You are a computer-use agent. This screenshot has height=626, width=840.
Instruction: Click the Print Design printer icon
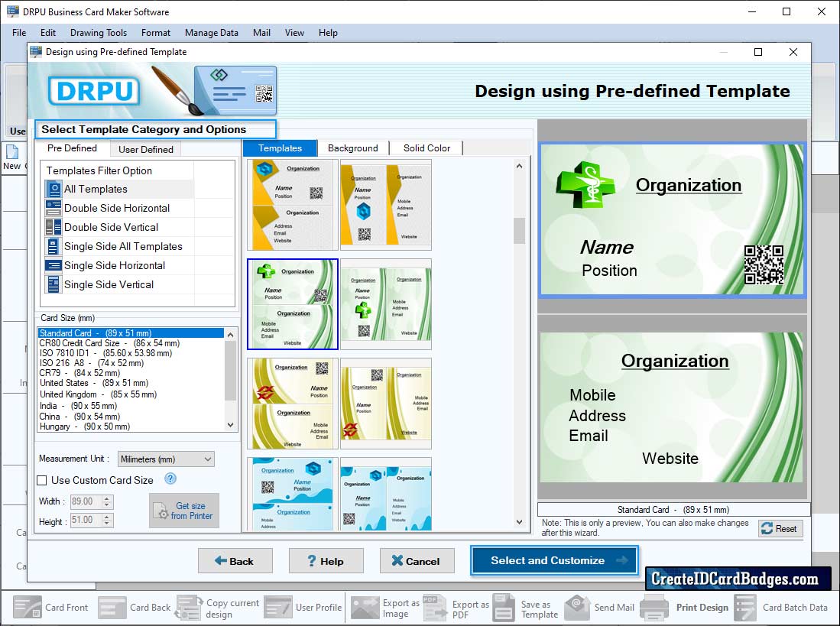coord(654,607)
